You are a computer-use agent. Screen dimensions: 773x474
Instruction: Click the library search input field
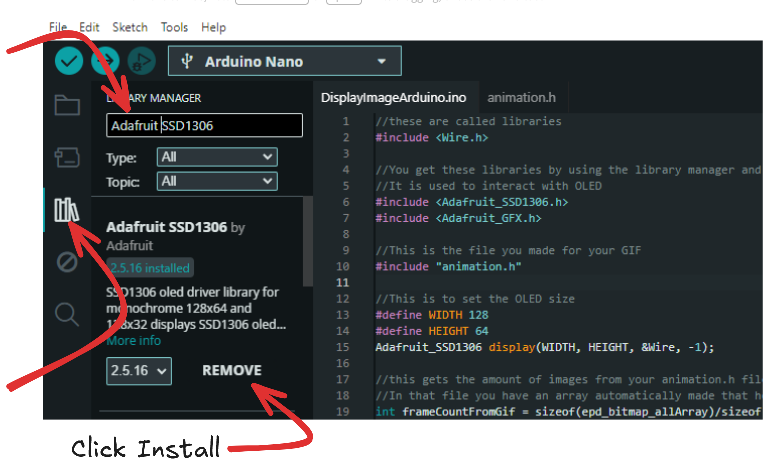pyautogui.click(x=204, y=126)
